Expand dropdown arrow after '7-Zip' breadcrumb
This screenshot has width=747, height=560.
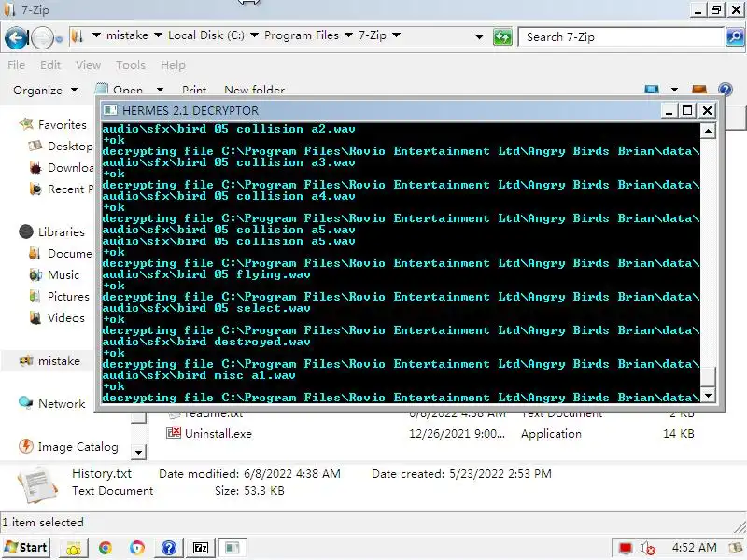[396, 35]
